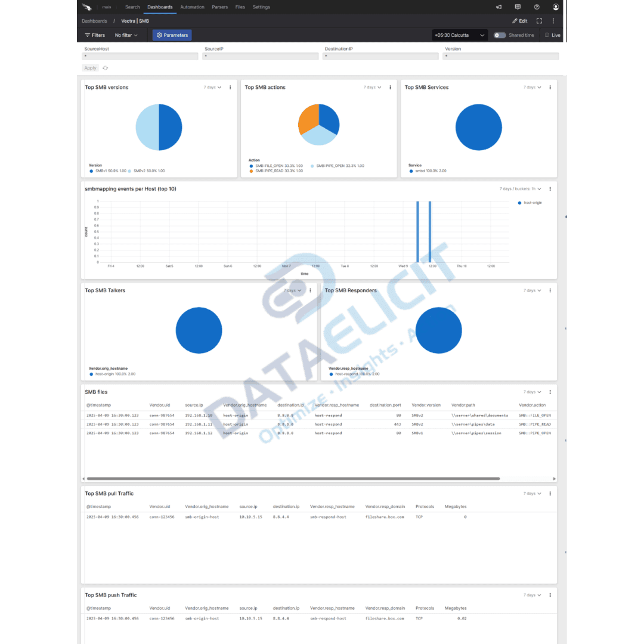
Task: Open the kebab menu on Top SMB versions panel
Action: [x=230, y=87]
